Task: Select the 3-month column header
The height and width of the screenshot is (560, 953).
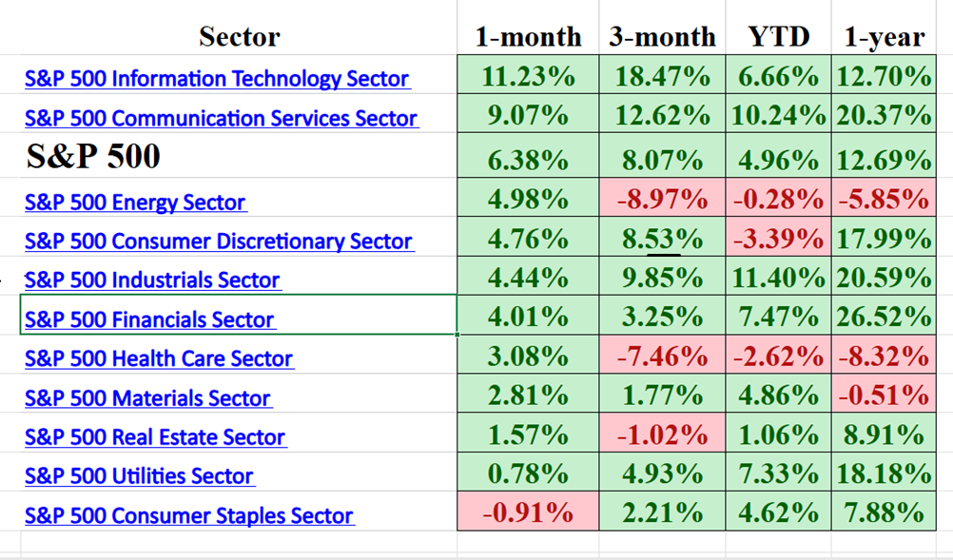Action: (662, 37)
